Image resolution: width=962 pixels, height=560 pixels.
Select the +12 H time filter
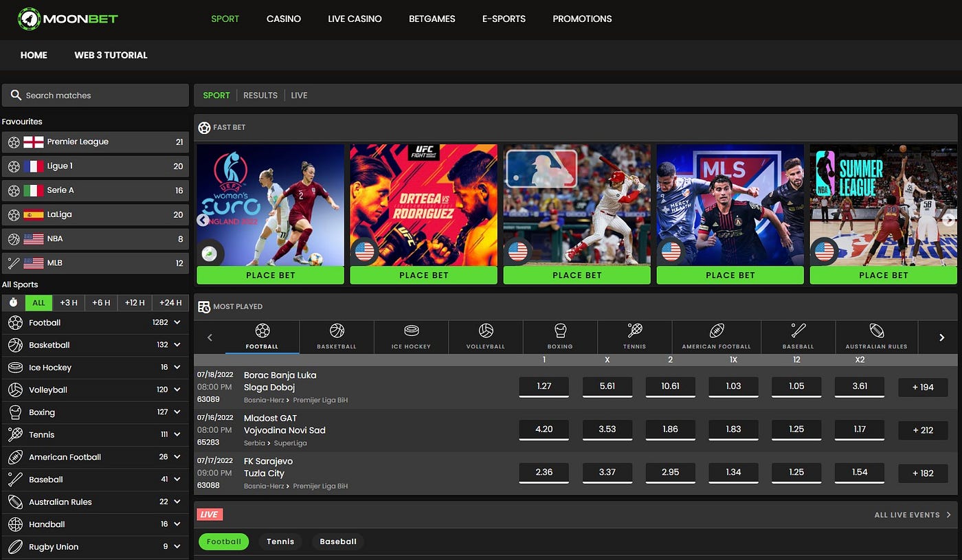click(x=135, y=302)
